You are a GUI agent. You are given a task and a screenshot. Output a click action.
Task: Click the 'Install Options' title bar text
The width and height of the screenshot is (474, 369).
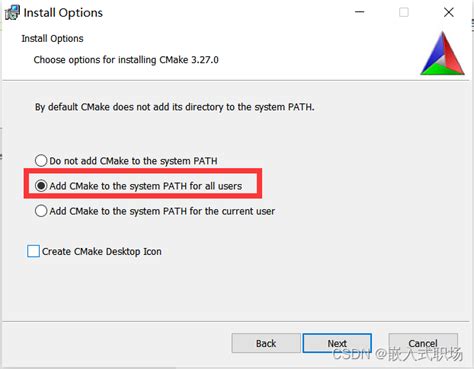tap(63, 13)
